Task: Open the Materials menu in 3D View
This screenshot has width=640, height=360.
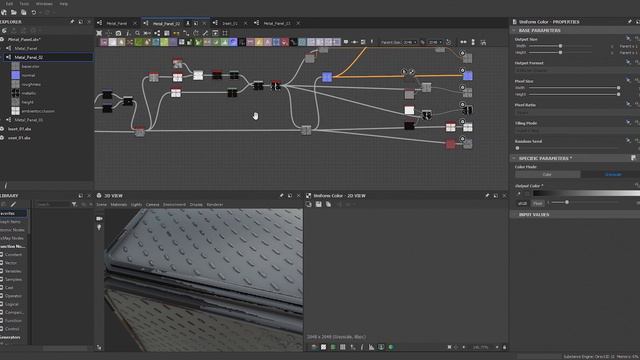Action: [x=119, y=204]
